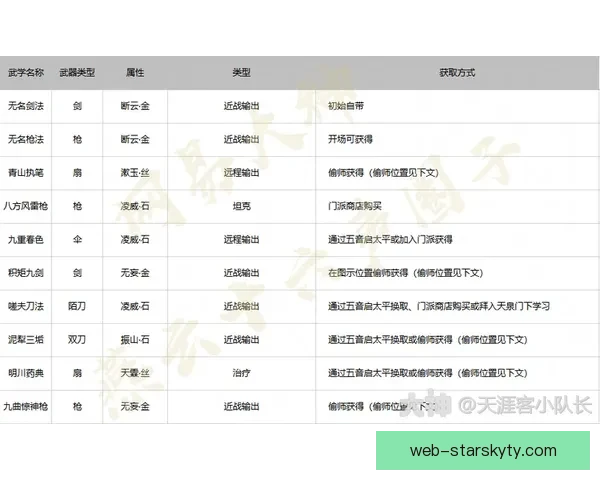This screenshot has height=480, width=600.
Task: Click the 属性 column header
Action: pos(135,72)
